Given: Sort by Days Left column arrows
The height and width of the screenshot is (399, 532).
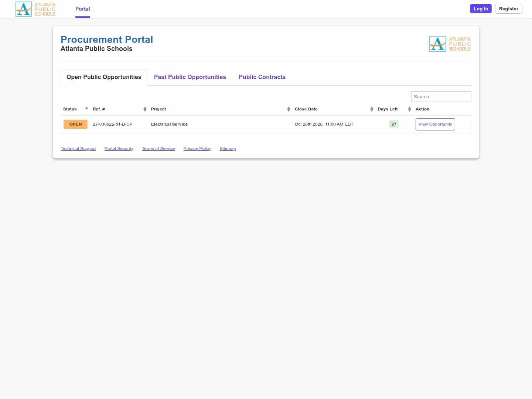Looking at the screenshot, I should click(x=409, y=109).
